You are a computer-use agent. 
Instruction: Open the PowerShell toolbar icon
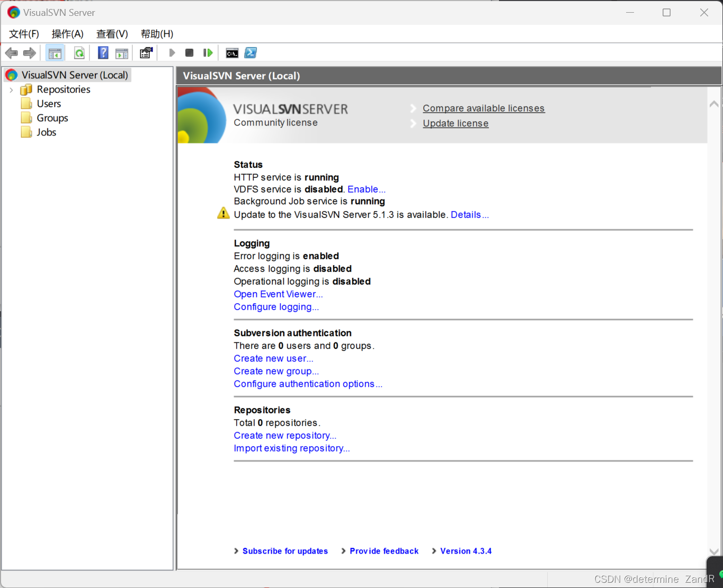(251, 53)
